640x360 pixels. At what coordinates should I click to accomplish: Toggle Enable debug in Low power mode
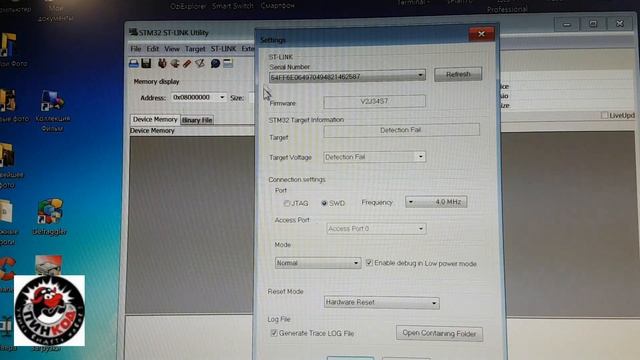click(369, 263)
